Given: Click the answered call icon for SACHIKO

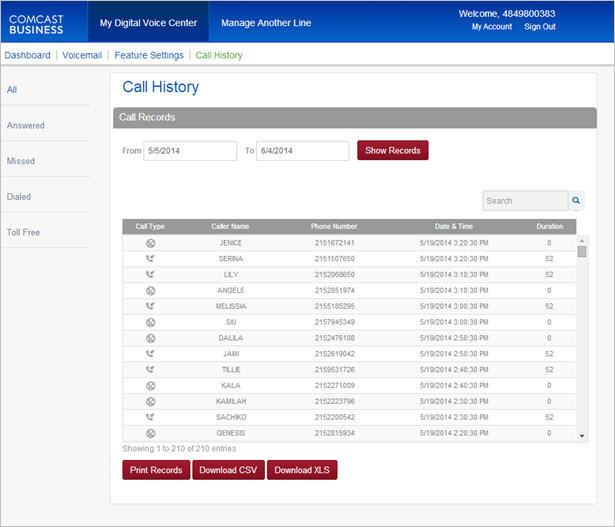Looking at the screenshot, I should tap(150, 417).
